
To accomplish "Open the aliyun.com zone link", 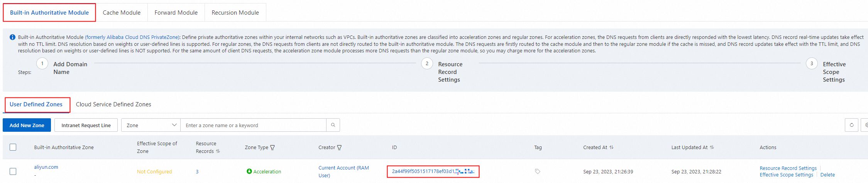I will (x=46, y=167).
